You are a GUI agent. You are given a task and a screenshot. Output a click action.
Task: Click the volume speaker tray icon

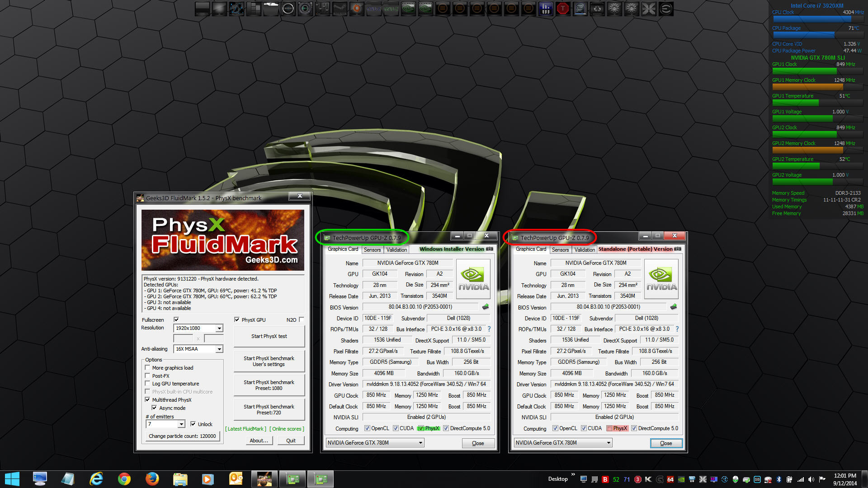[x=811, y=479]
